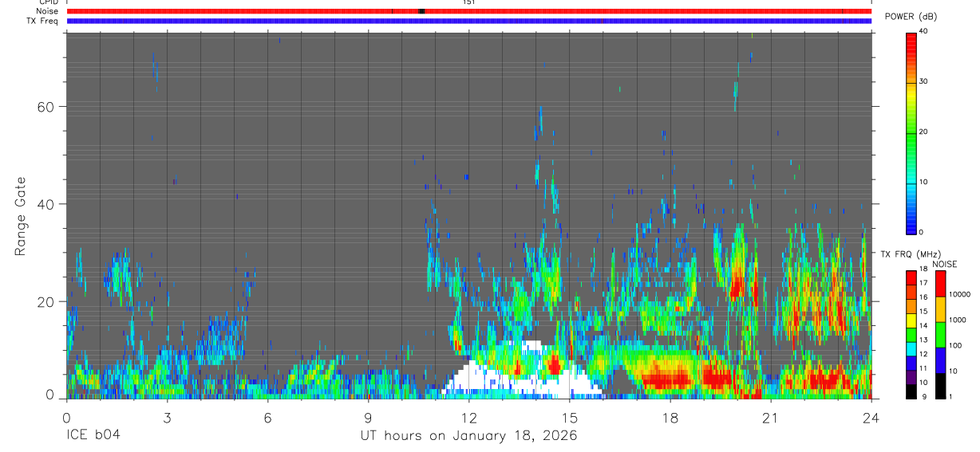Click the 20 label on the POWER scale

coord(925,132)
